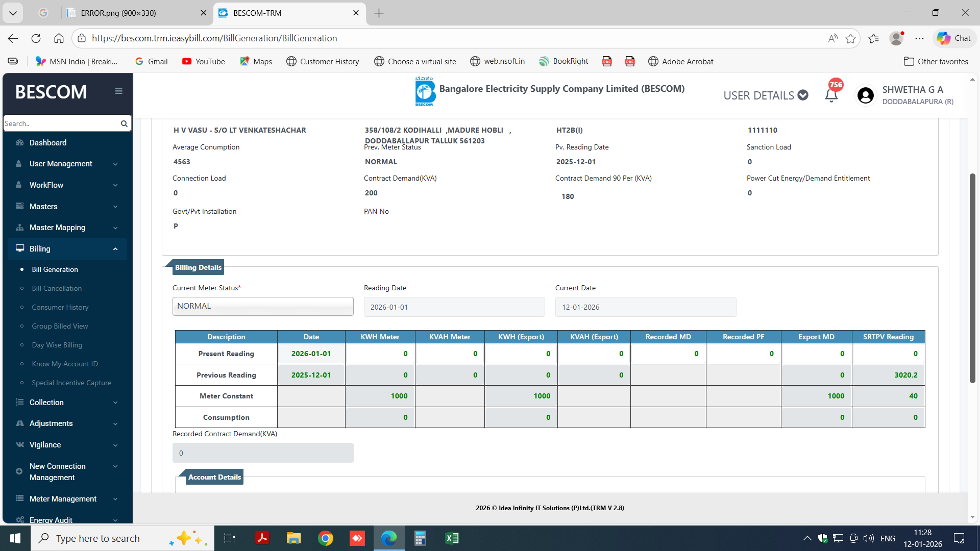Image resolution: width=980 pixels, height=551 pixels.
Task: Click the sidebar search magnifier icon
Action: click(124, 123)
